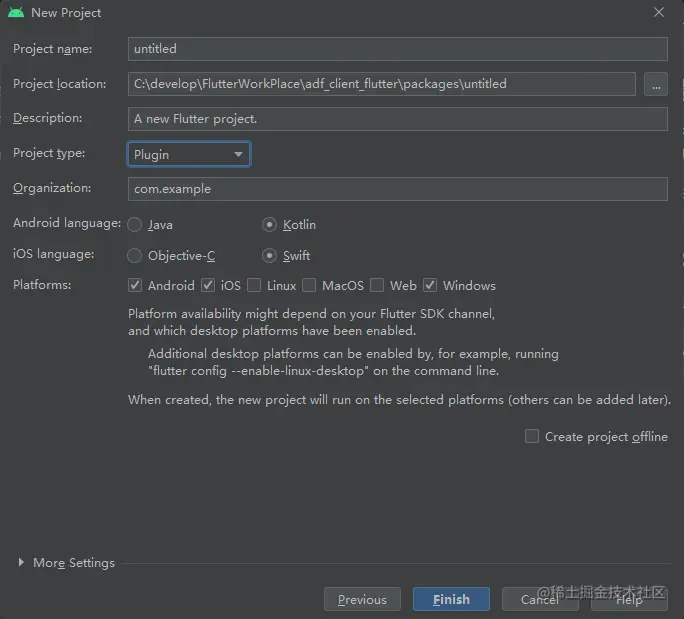The width and height of the screenshot is (684, 619).
Task: Uncheck the Windows platform checkbox
Action: pos(430,285)
